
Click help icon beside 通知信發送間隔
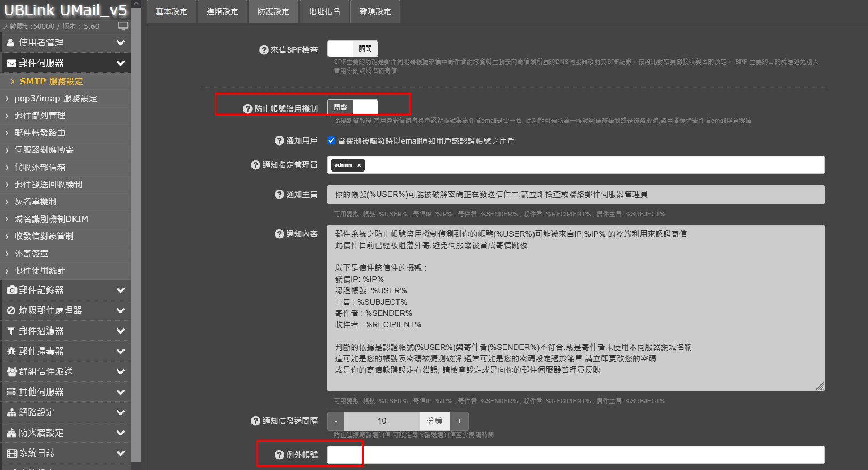255,421
